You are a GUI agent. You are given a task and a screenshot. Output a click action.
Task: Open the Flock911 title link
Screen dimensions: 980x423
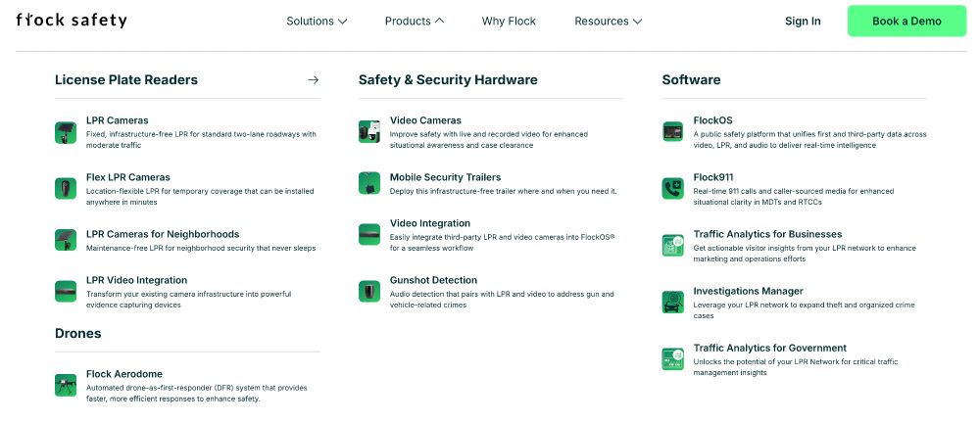point(713,177)
